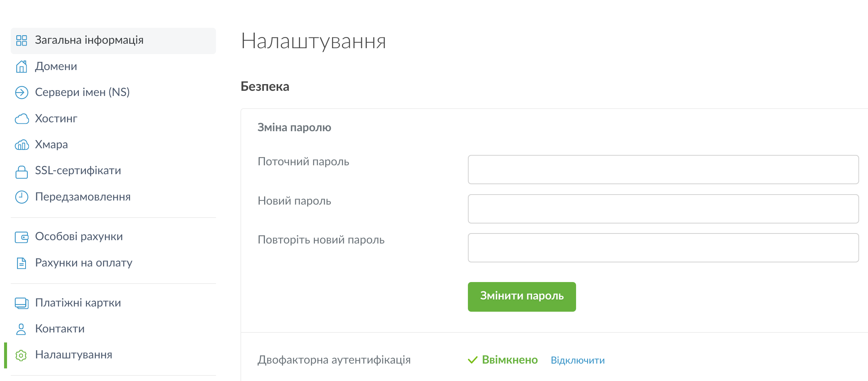Select Контакти in the sidebar
This screenshot has width=868, height=381.
(60, 329)
